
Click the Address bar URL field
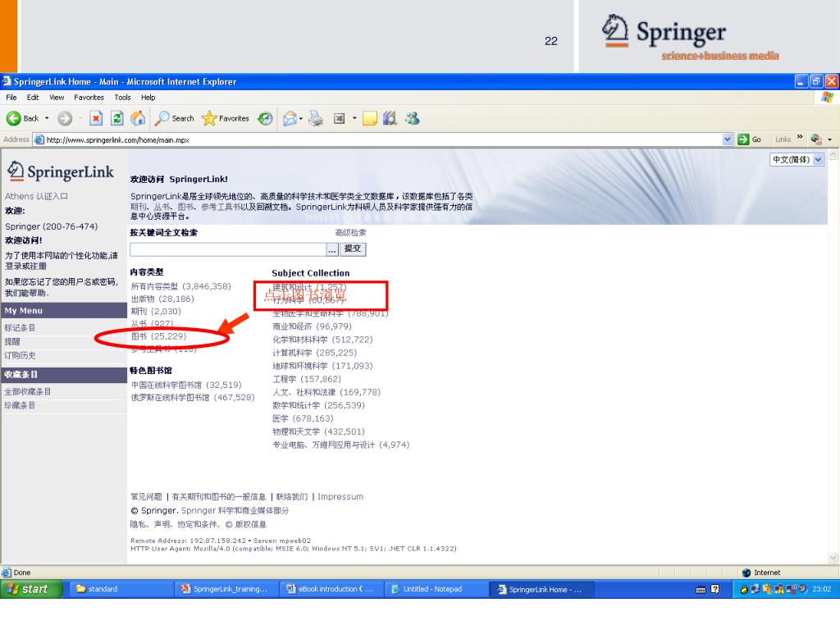(x=377, y=139)
